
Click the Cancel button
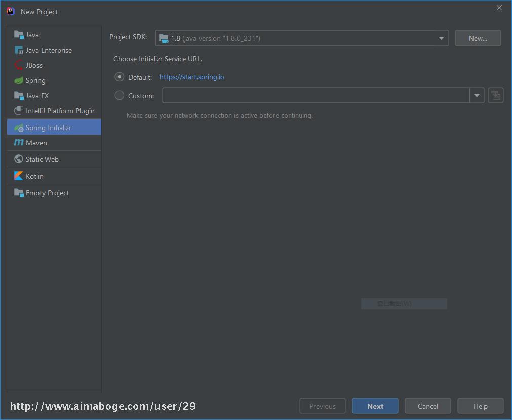coord(428,406)
